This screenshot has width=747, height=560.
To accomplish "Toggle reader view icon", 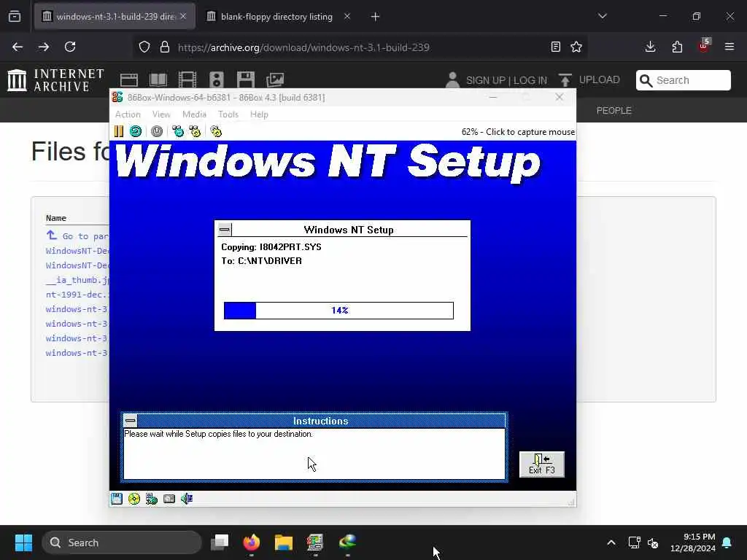I will [x=555, y=47].
